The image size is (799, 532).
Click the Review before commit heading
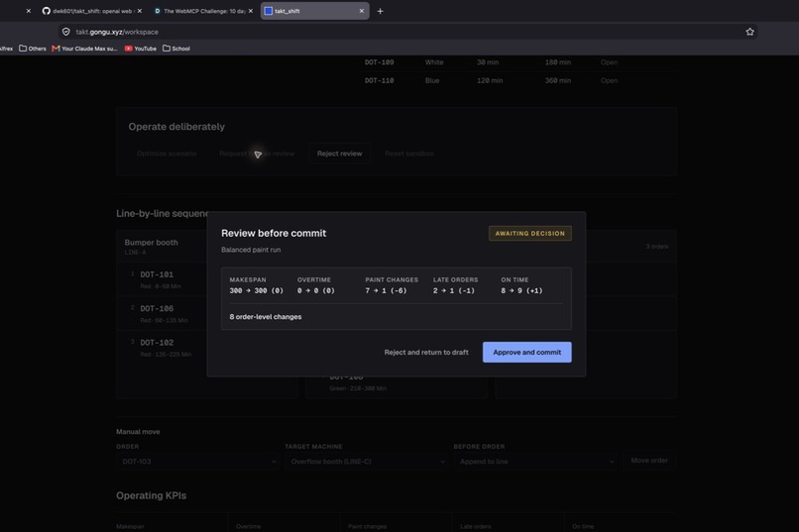click(x=274, y=233)
